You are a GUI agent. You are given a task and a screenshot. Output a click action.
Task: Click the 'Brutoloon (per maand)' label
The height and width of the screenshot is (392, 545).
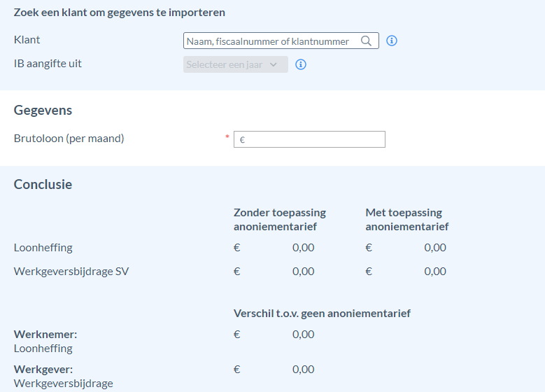point(69,139)
